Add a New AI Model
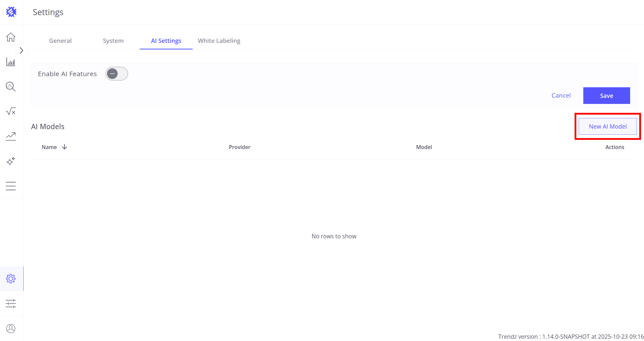Screen dimensions: 644x341 point(607,126)
